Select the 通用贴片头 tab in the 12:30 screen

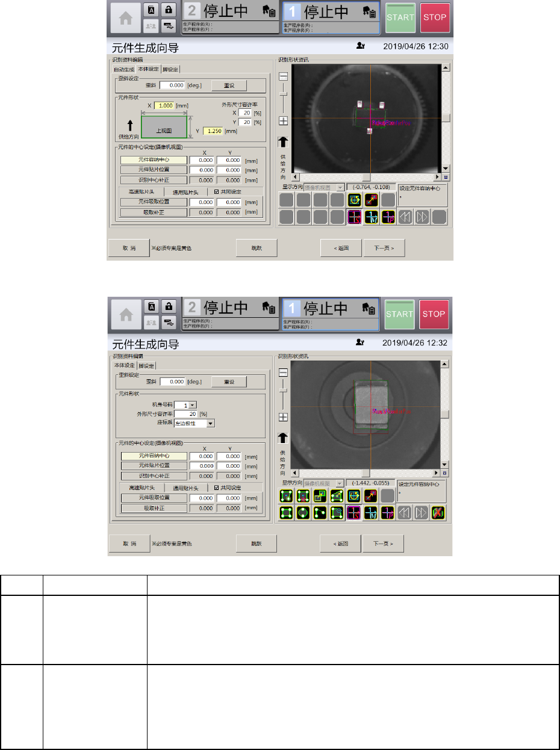point(185,192)
